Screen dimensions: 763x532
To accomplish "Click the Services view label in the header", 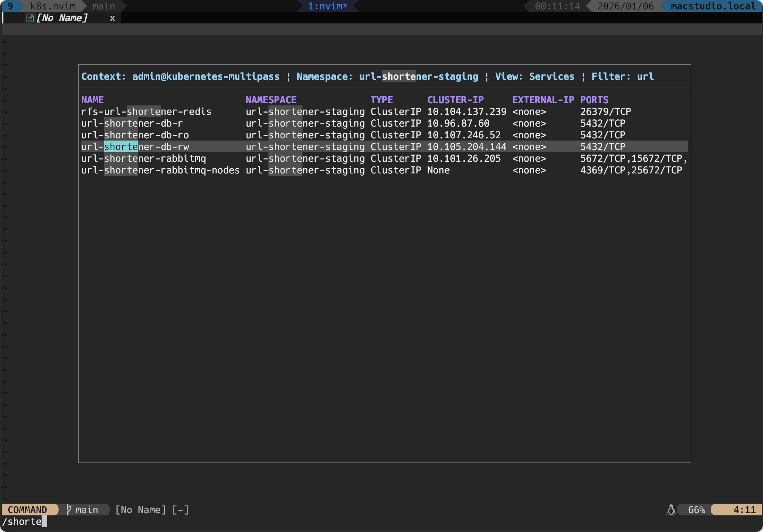I will 552,76.
